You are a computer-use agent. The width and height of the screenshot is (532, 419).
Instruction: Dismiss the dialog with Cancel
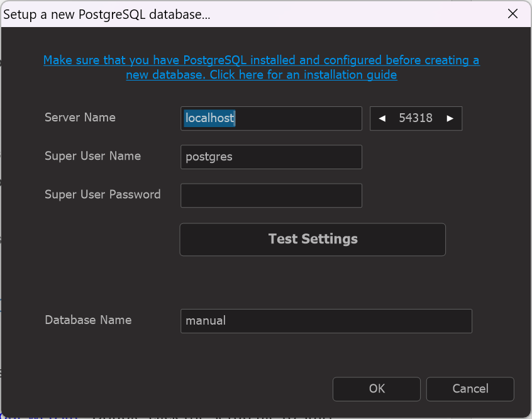[470, 389]
